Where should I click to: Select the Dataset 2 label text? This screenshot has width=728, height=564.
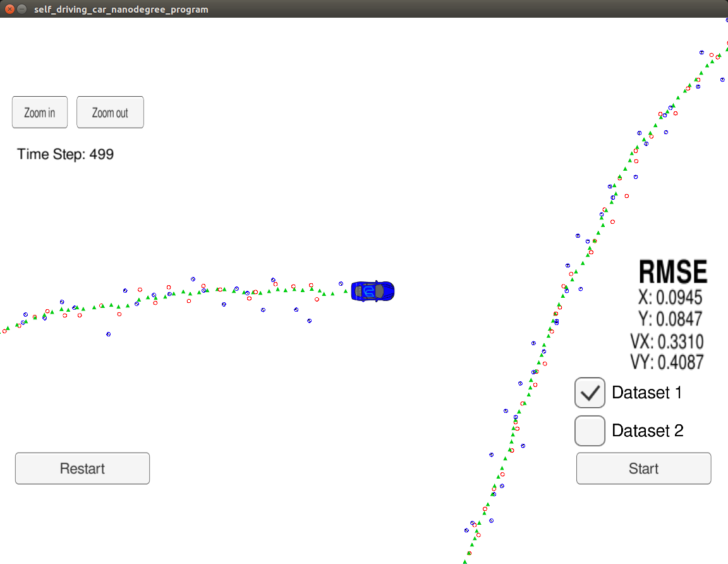[648, 431]
